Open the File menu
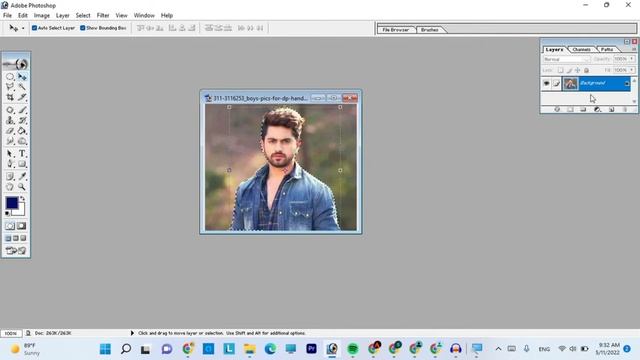 [7, 16]
